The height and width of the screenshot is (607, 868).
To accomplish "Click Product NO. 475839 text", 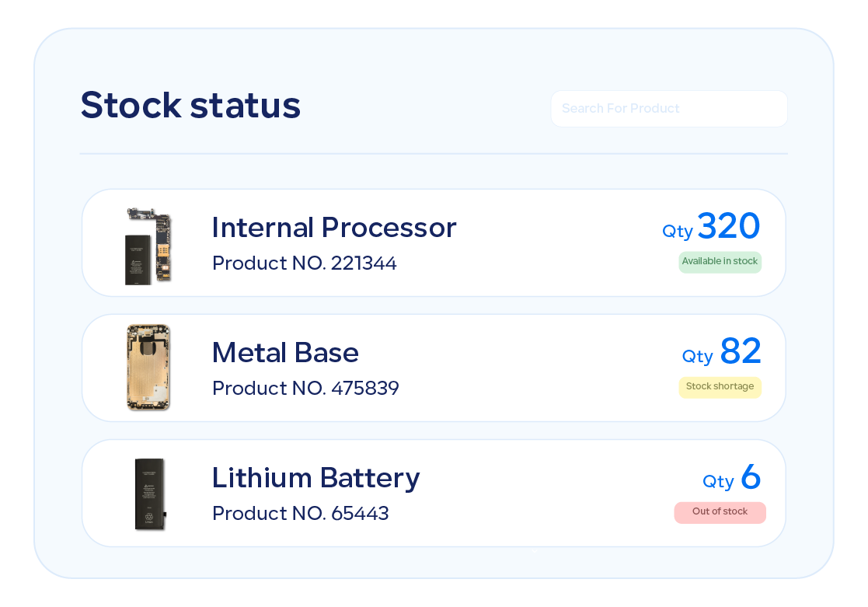I will (x=305, y=389).
